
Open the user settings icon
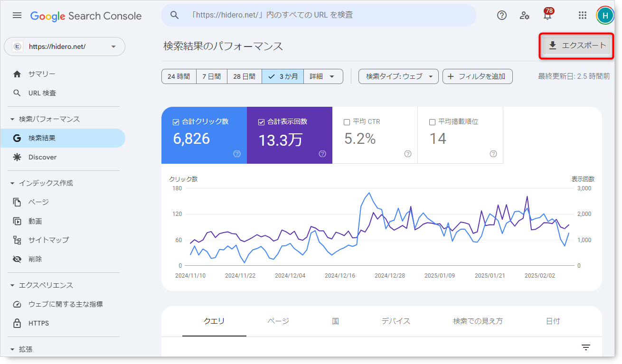tap(524, 16)
